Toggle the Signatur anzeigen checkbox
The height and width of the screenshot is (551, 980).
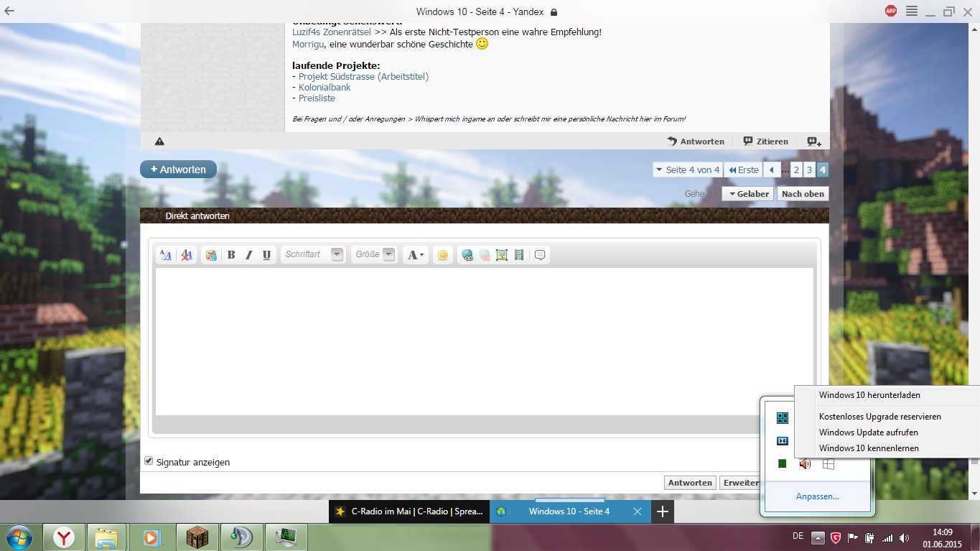click(x=149, y=461)
